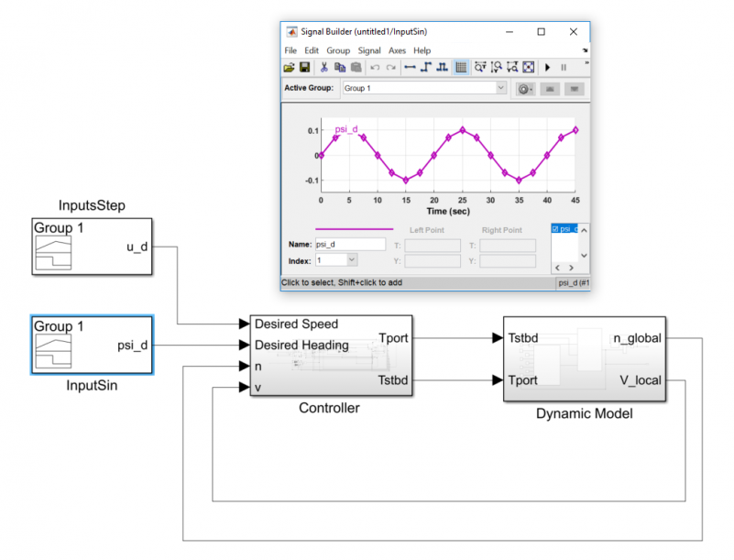Open the Axes menu
734x560 pixels.
point(397,50)
